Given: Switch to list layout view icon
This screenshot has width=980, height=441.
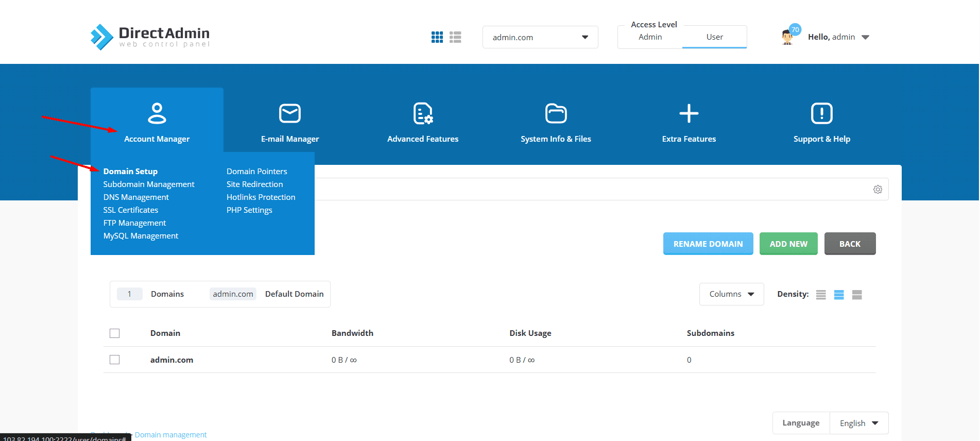Looking at the screenshot, I should tap(455, 37).
